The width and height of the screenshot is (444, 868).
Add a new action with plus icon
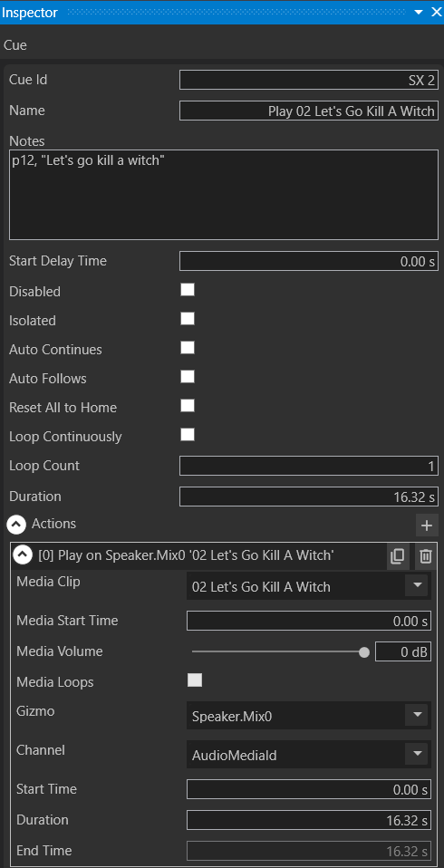426,526
